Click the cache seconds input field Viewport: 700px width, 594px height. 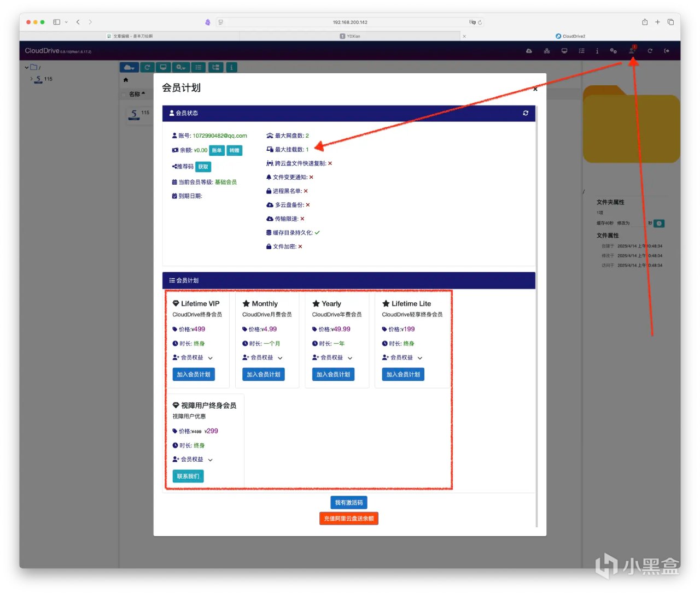click(x=638, y=224)
